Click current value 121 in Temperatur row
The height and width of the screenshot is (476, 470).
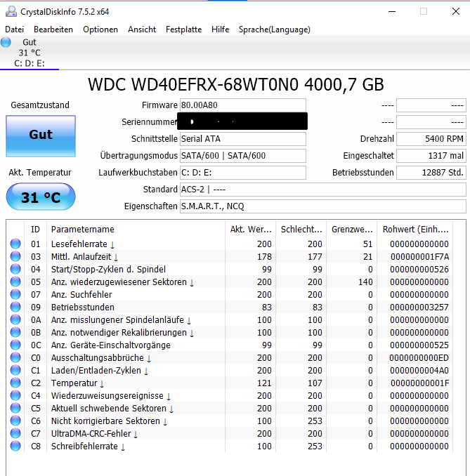(x=264, y=383)
